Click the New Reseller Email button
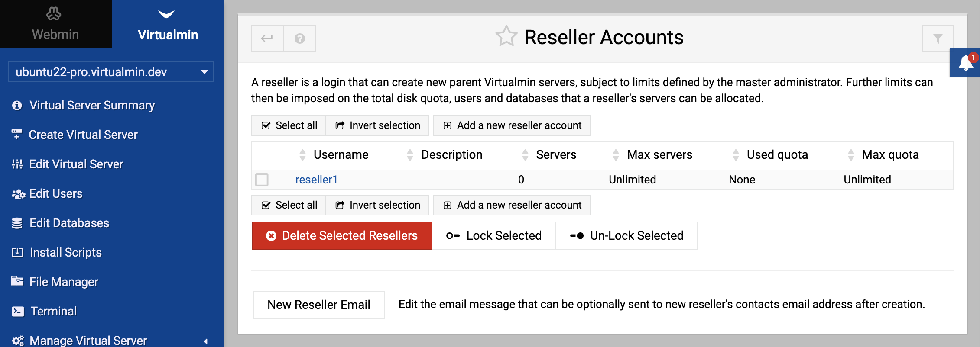Viewport: 980px width, 347px height. click(x=319, y=305)
